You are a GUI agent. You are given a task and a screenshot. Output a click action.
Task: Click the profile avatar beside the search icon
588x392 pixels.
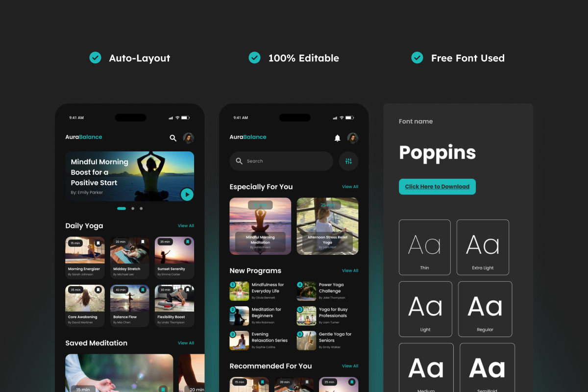189,138
